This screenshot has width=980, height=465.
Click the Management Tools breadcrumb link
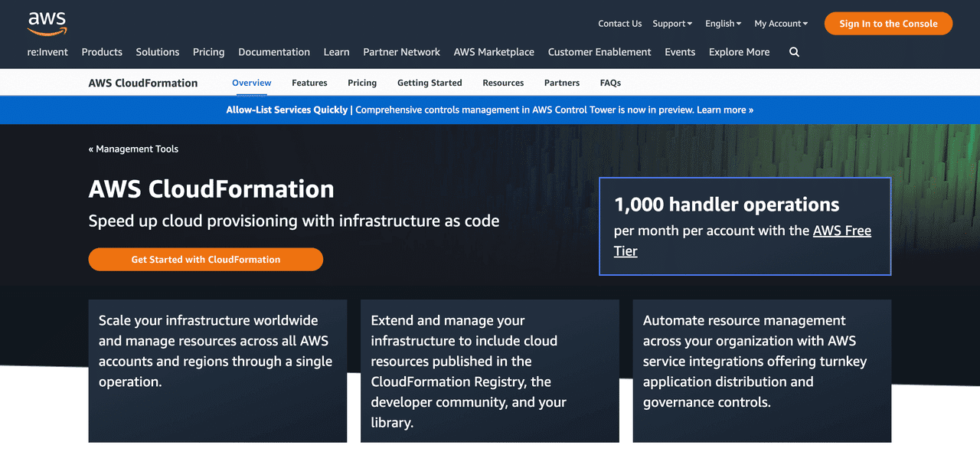pyautogui.click(x=133, y=149)
